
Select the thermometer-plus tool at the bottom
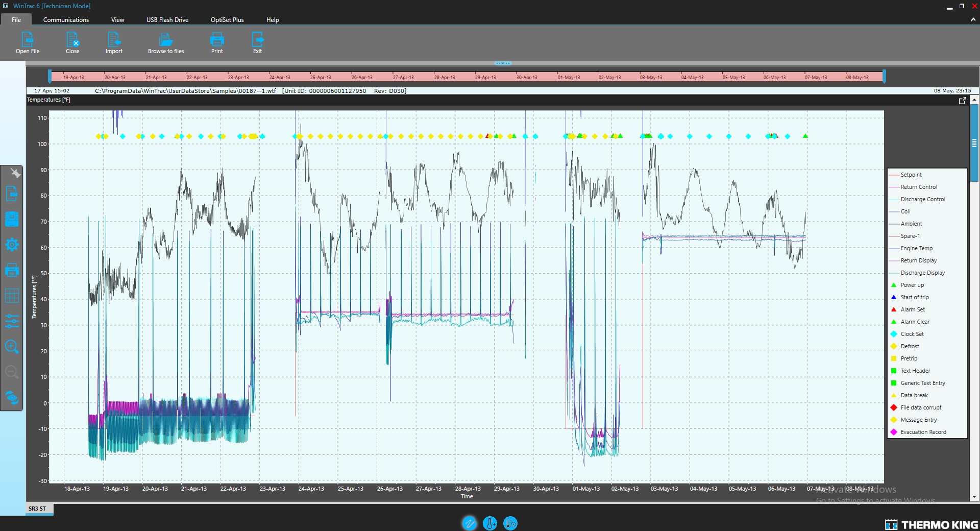click(489, 523)
